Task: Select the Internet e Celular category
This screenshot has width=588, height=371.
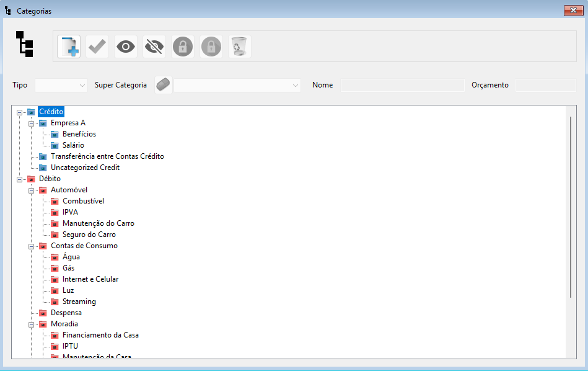Action: click(90, 279)
